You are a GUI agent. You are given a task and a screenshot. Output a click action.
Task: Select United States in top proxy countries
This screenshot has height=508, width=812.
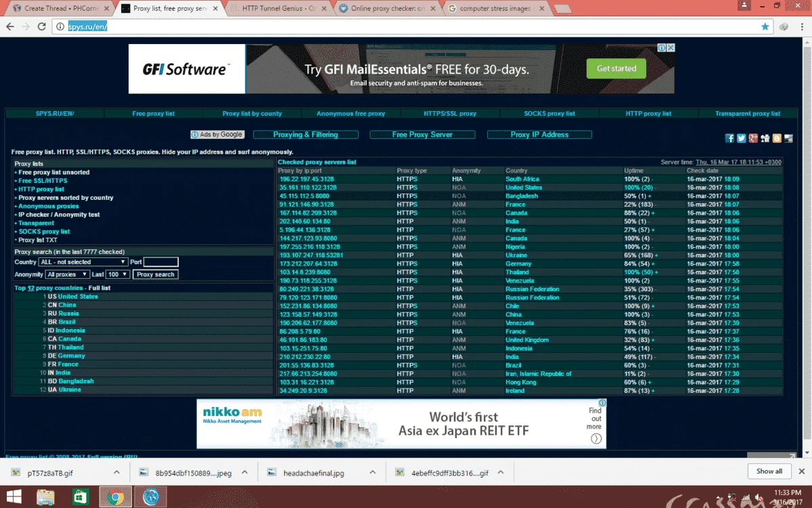(x=78, y=297)
